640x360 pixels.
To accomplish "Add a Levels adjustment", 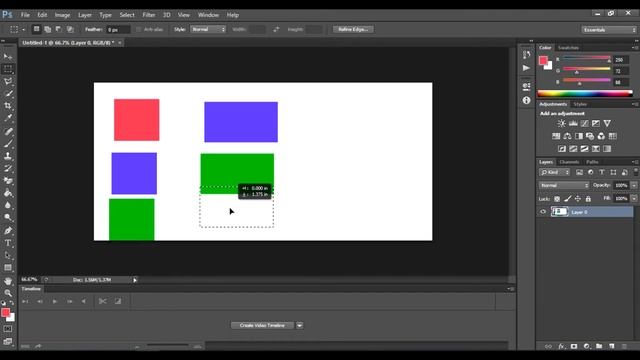I will click(573, 123).
